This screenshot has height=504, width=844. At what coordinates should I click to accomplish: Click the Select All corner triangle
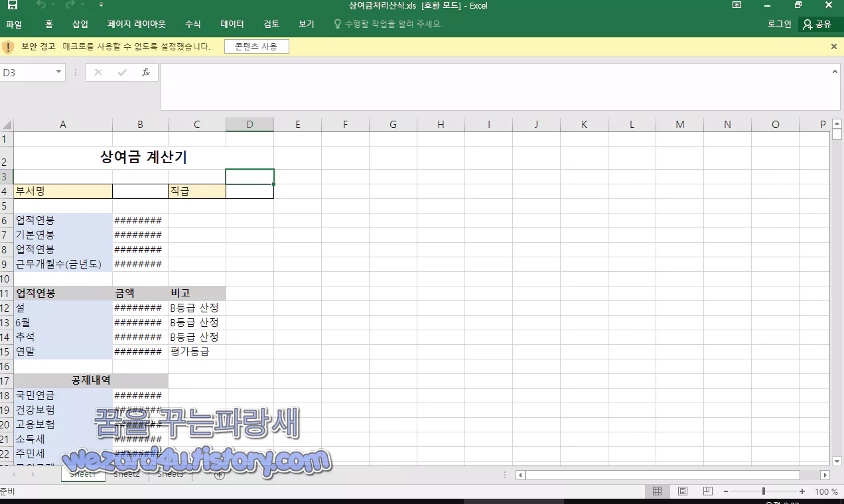point(7,125)
